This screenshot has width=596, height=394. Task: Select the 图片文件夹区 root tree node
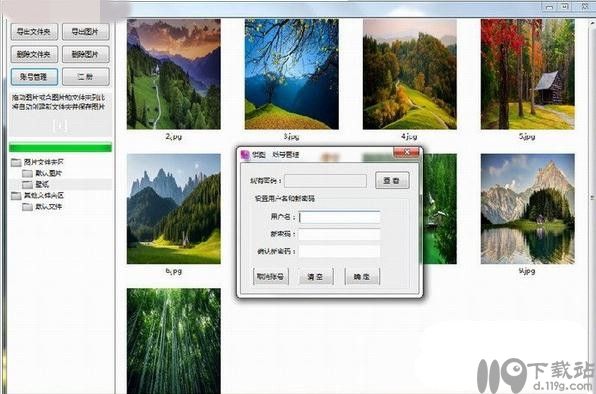[44, 162]
